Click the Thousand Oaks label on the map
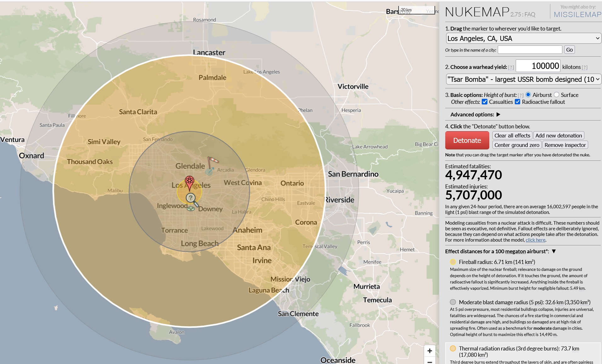This screenshot has height=364, width=602. (90, 162)
